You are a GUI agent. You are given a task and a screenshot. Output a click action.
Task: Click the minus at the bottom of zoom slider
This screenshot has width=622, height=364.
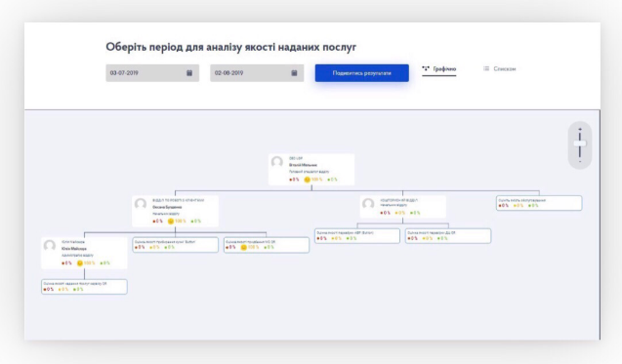(x=580, y=162)
